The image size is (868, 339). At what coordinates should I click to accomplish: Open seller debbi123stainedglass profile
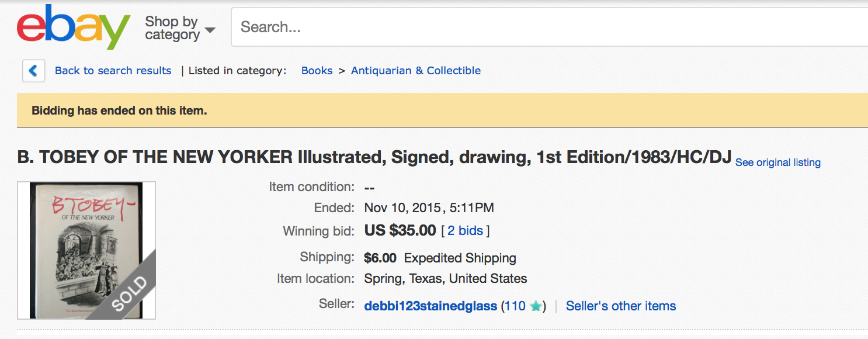coord(430,306)
